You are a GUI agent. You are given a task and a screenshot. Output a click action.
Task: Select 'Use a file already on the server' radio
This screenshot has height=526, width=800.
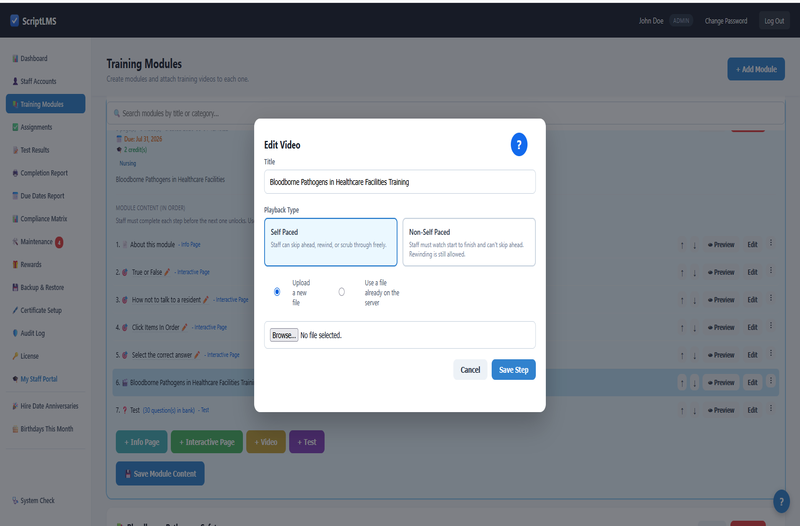click(x=341, y=292)
